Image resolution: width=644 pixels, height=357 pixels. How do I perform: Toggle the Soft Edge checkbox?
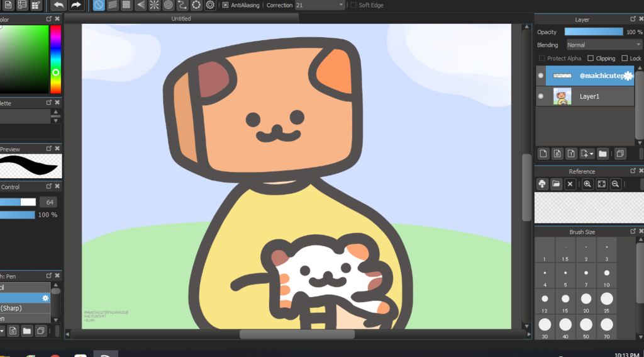[353, 5]
